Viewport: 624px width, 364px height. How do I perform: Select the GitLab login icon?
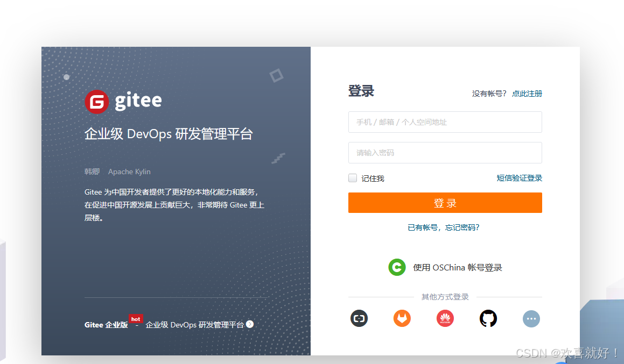402,318
